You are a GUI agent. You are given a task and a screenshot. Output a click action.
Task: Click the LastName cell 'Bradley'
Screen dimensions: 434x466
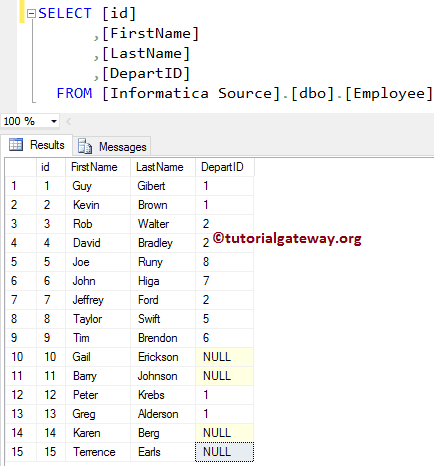[163, 243]
